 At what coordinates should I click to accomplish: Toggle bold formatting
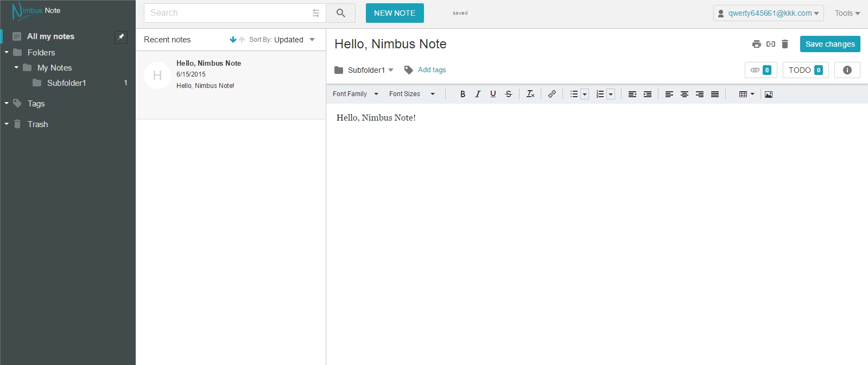click(x=462, y=94)
